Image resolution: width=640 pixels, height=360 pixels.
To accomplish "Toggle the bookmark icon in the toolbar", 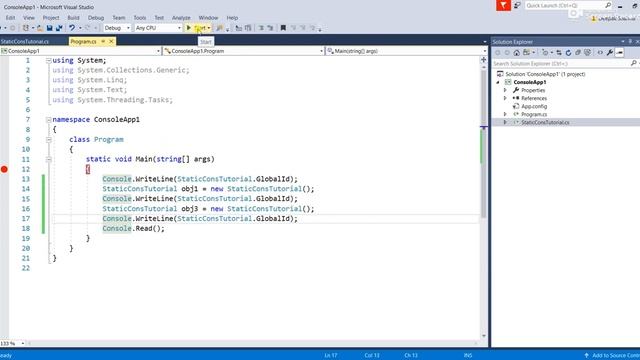I will [283, 28].
